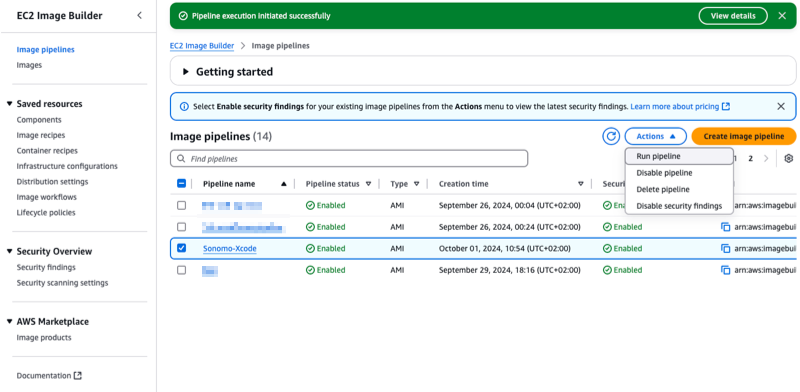Viewport: 800px width, 392px height.
Task: Open Components in sidebar
Action: pyautogui.click(x=39, y=120)
